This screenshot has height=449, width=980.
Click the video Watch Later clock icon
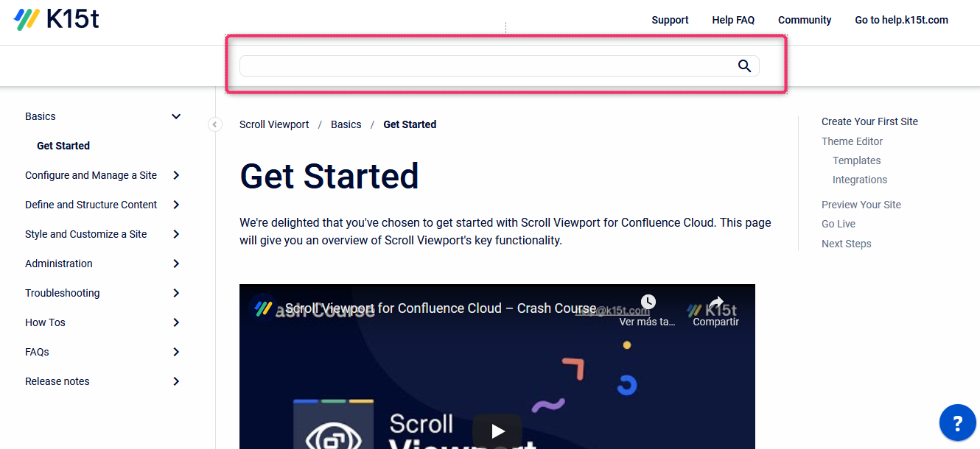click(648, 303)
